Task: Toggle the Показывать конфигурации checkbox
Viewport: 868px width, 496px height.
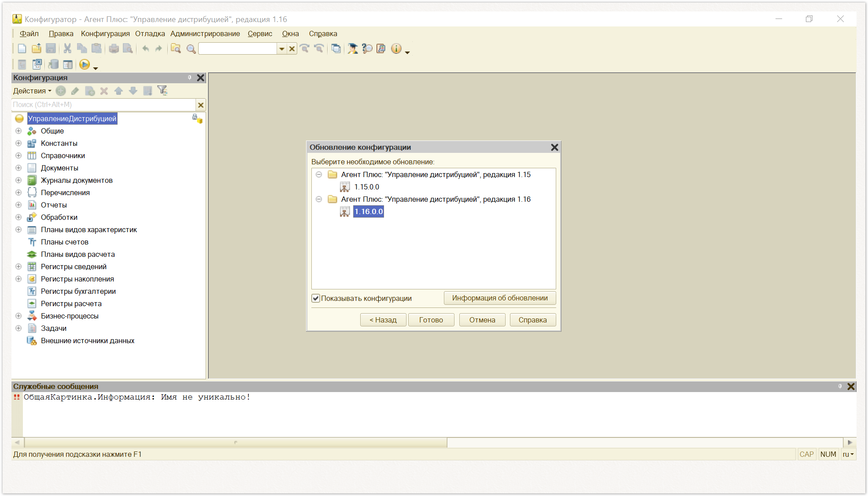Action: tap(316, 298)
